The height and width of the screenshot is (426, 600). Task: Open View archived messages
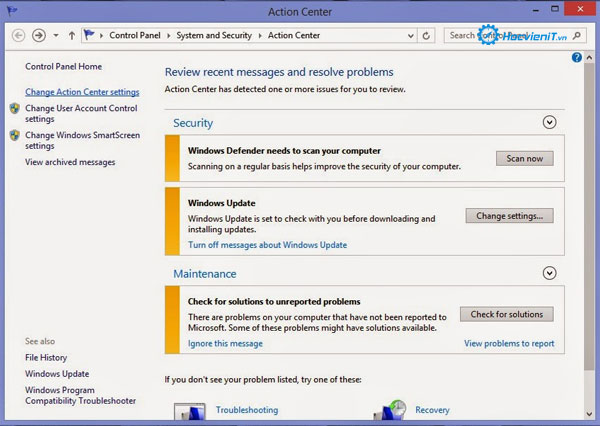70,162
